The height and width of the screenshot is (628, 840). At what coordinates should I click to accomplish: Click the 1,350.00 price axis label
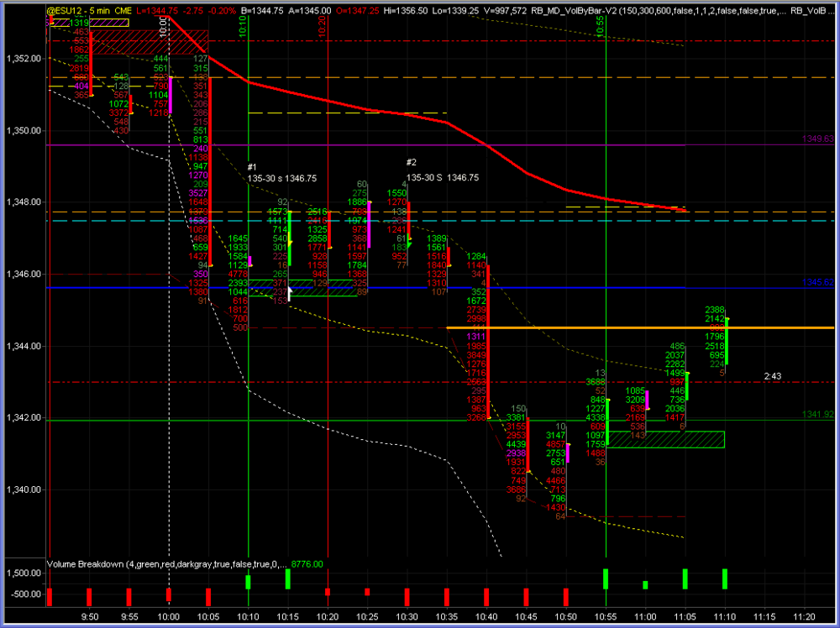pos(24,131)
